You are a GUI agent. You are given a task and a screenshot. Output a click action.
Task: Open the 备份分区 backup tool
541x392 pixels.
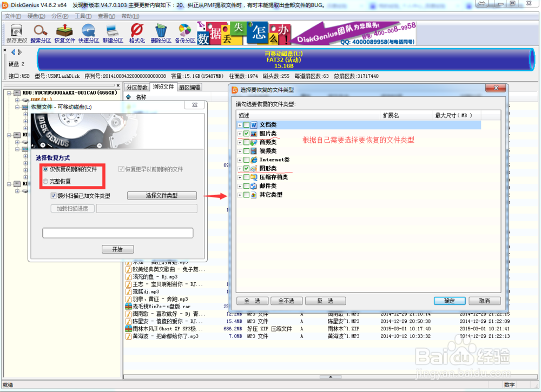[x=185, y=34]
